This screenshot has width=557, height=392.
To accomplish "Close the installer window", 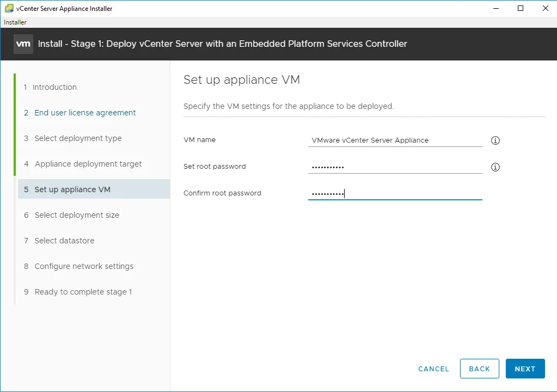I will coord(545,8).
